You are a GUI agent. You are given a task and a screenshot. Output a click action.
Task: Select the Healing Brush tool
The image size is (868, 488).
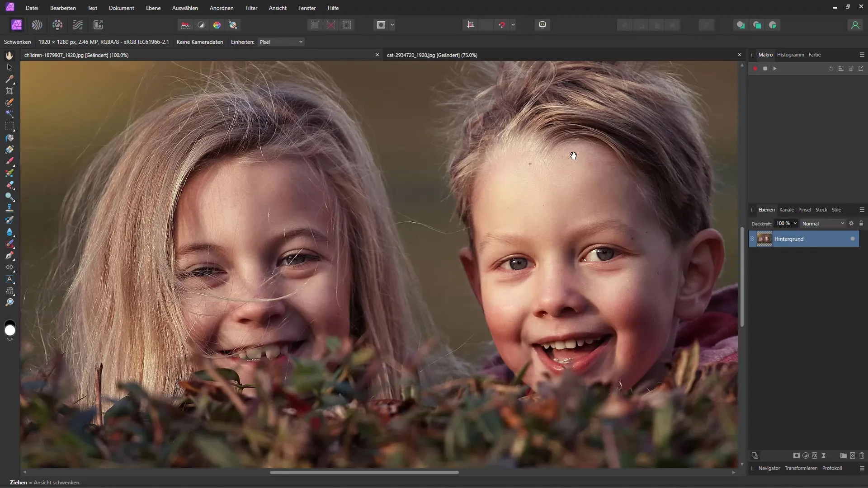pos(9,244)
